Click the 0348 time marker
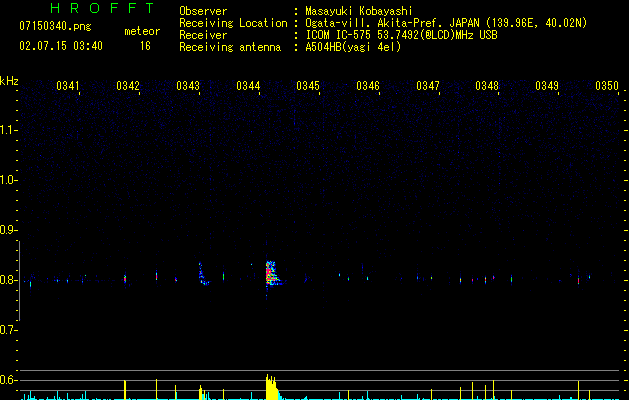 [487, 86]
